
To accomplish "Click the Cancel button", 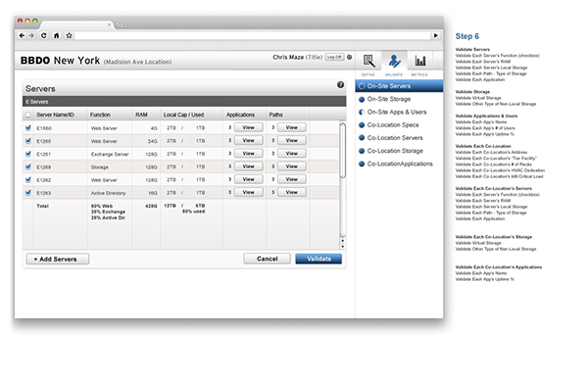I will click(x=267, y=259).
